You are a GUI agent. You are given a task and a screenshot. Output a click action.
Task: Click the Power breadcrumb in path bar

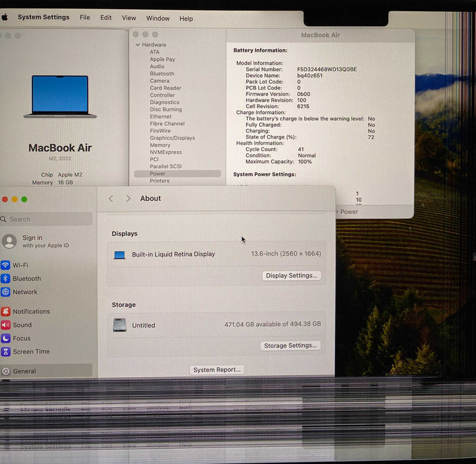click(349, 212)
